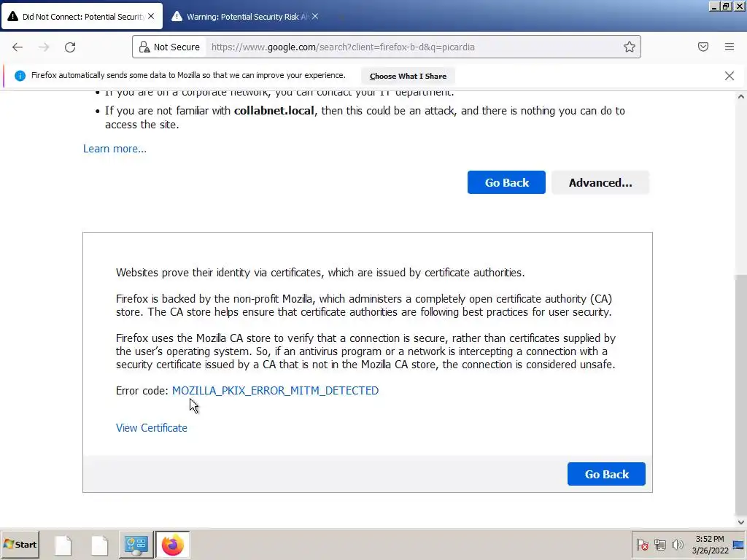The image size is (747, 560).
Task: Click the 'collabnet.local' bold text
Action: (274, 111)
